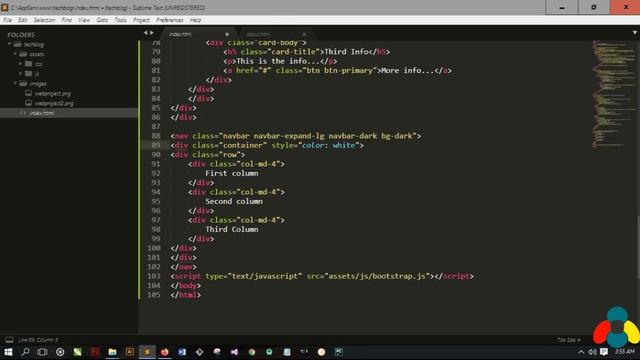
Task: Click the vertical scrollbar thumb
Action: [x=638, y=247]
